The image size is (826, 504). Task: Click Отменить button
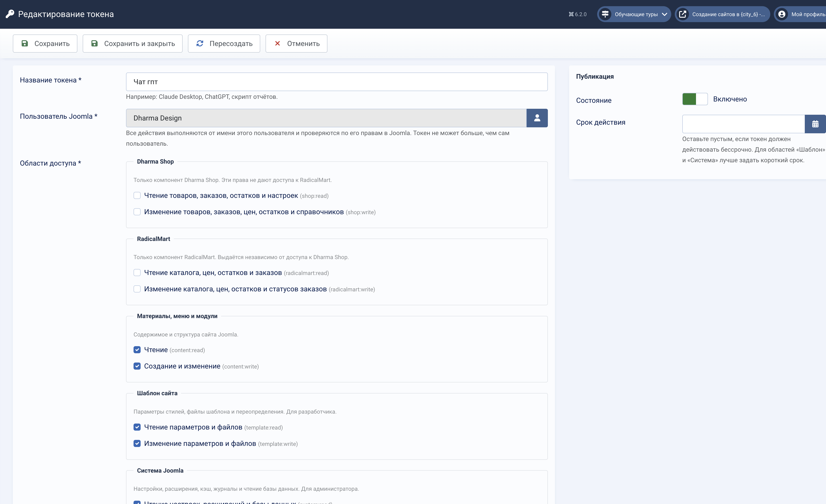[x=296, y=44]
